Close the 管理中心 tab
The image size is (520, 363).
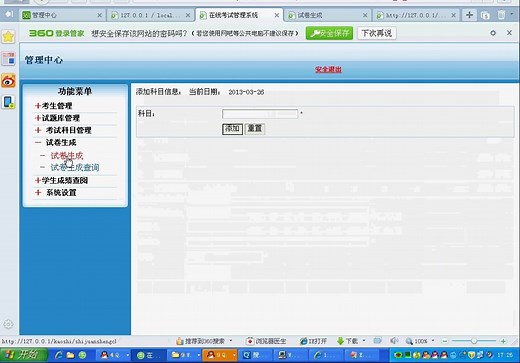pos(99,15)
